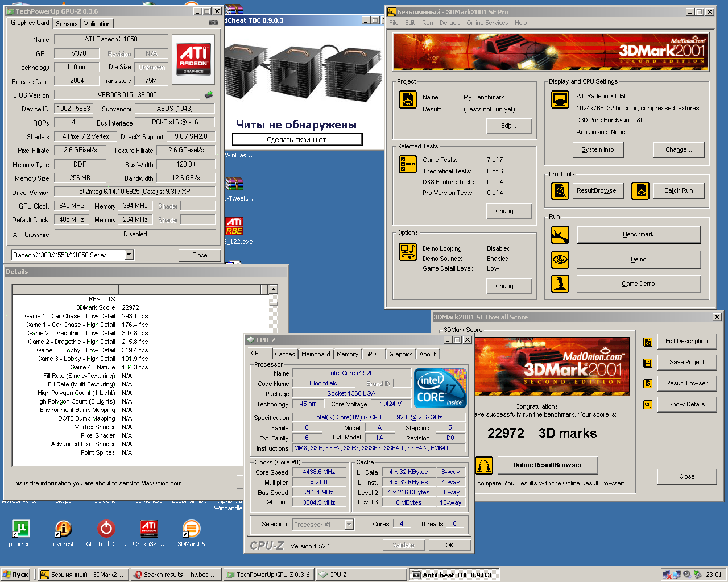
Task: Click the Save Project button
Action: coord(686,363)
